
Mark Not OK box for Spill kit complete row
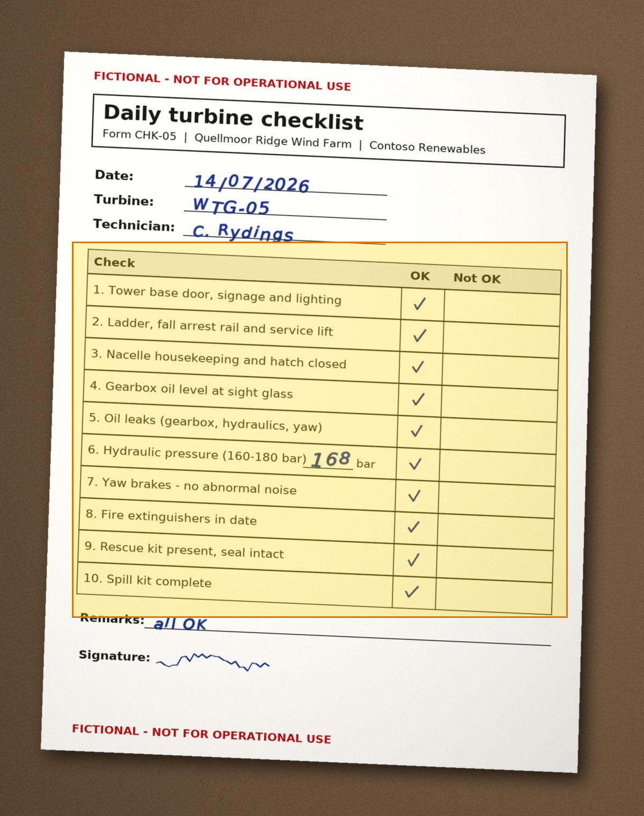pyautogui.click(x=494, y=596)
